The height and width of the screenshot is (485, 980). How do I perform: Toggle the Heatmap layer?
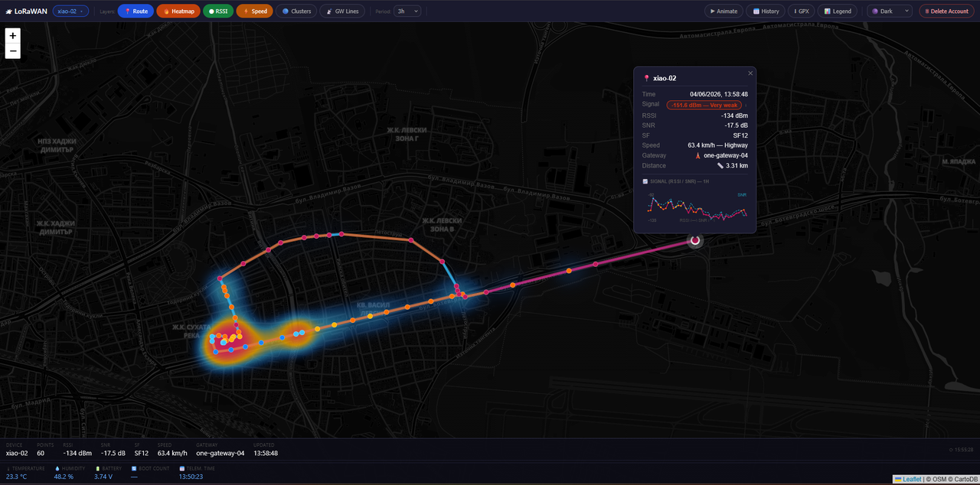178,11
